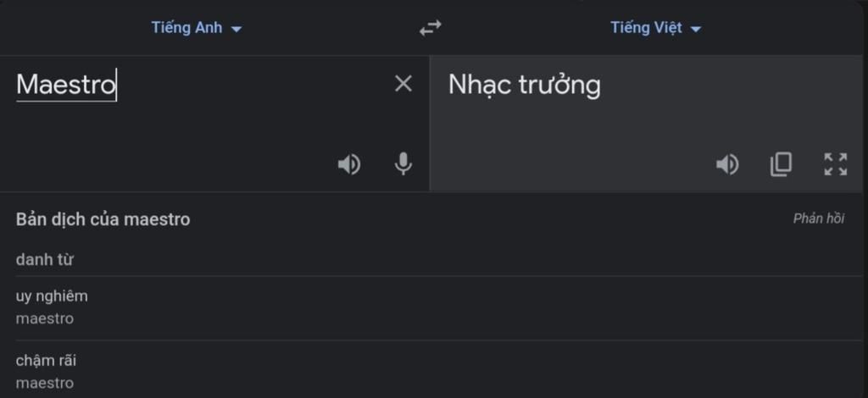
Task: Select the chậm rãi translation entry
Action: pyautogui.click(x=46, y=361)
